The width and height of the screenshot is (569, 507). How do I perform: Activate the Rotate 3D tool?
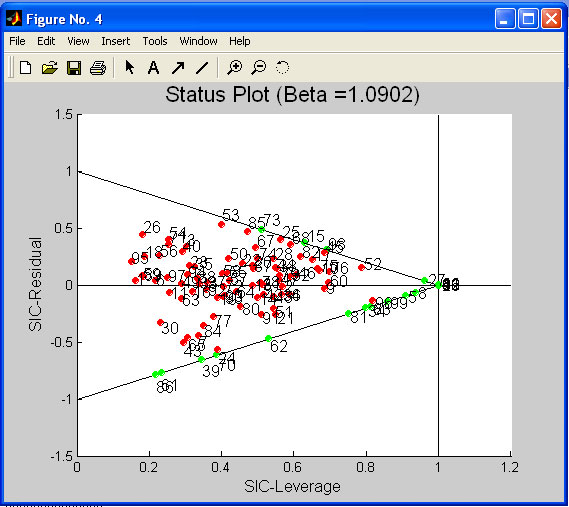(x=282, y=68)
